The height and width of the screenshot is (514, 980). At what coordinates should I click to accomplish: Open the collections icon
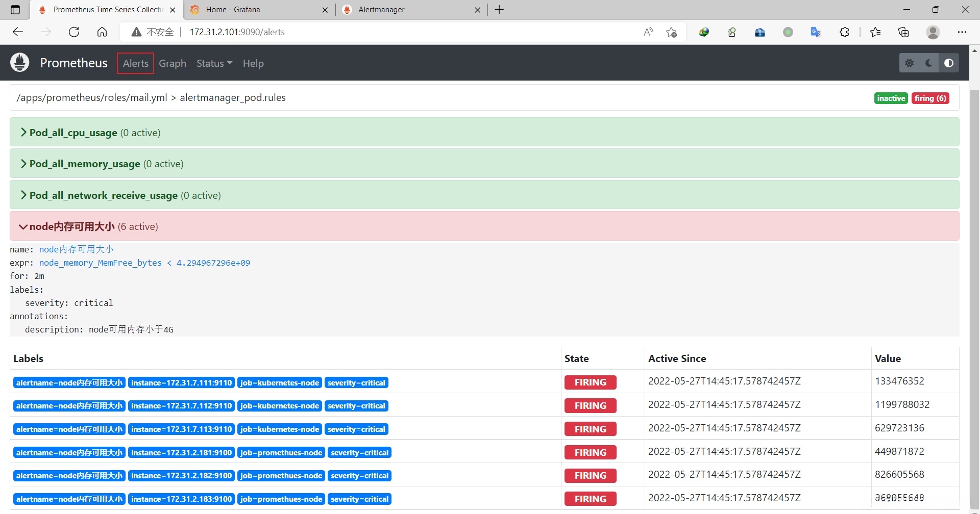[903, 32]
